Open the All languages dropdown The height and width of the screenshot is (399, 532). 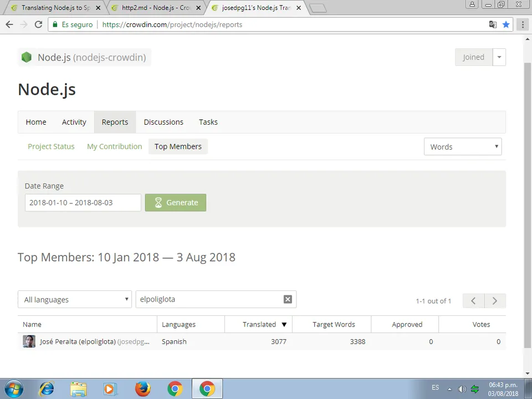[75, 299]
